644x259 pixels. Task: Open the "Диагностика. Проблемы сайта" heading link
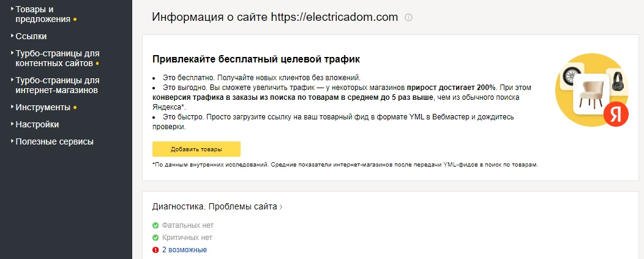tap(214, 207)
